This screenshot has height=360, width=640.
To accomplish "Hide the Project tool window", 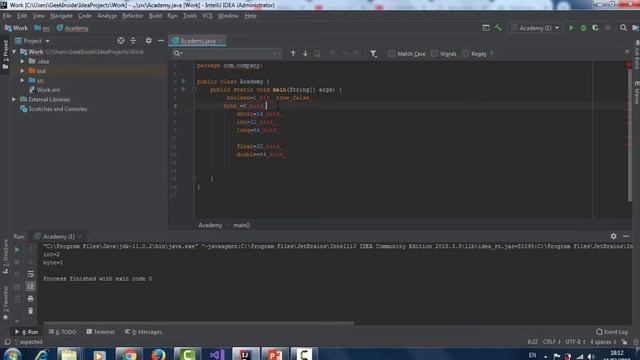I will point(160,40).
